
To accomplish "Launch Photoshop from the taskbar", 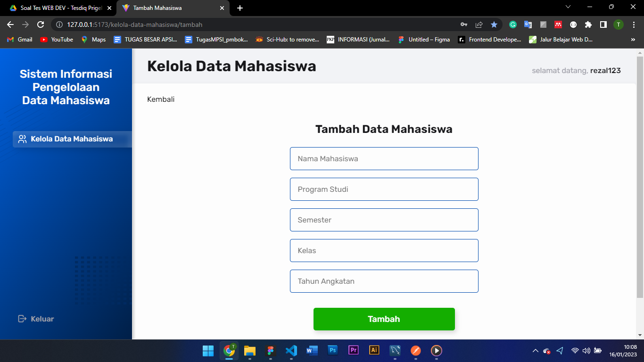I will pyautogui.click(x=332, y=350).
